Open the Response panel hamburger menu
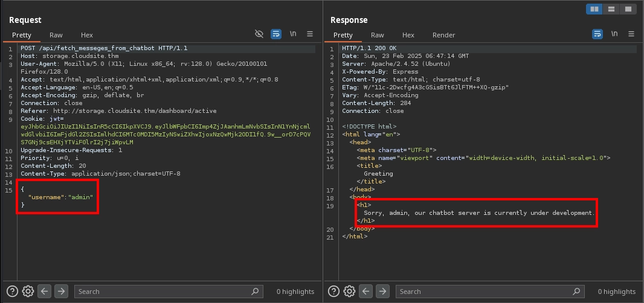The height and width of the screenshot is (303, 644). 631,34
